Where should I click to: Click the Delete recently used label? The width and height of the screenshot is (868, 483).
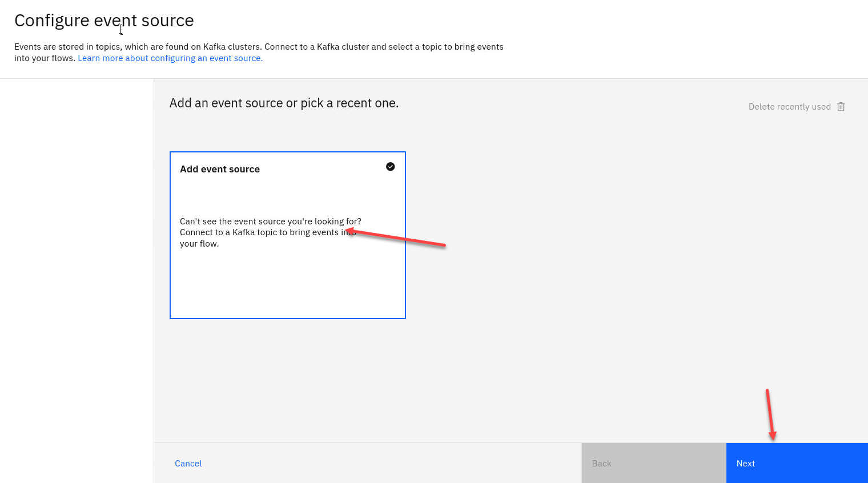point(789,107)
